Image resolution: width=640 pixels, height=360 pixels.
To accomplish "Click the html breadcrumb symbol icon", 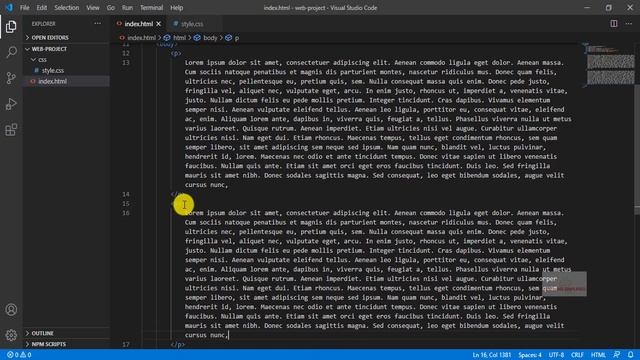I will [167, 38].
